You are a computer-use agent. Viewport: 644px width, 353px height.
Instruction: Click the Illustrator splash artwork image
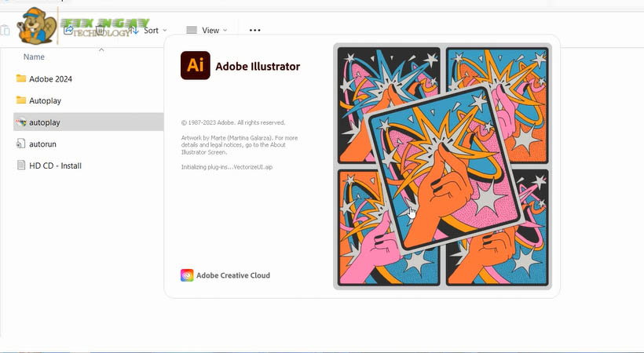[x=442, y=166]
